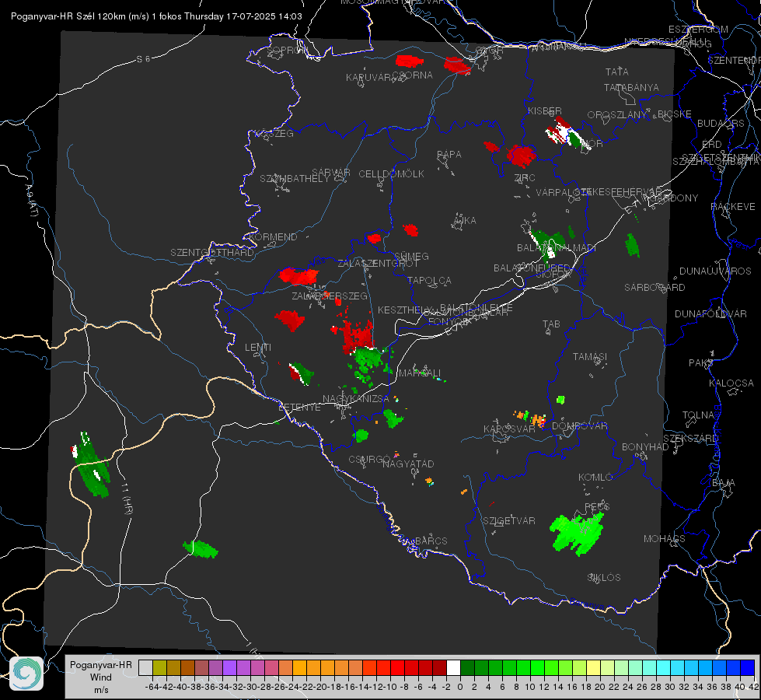Click the ZIRC label

[525, 178]
